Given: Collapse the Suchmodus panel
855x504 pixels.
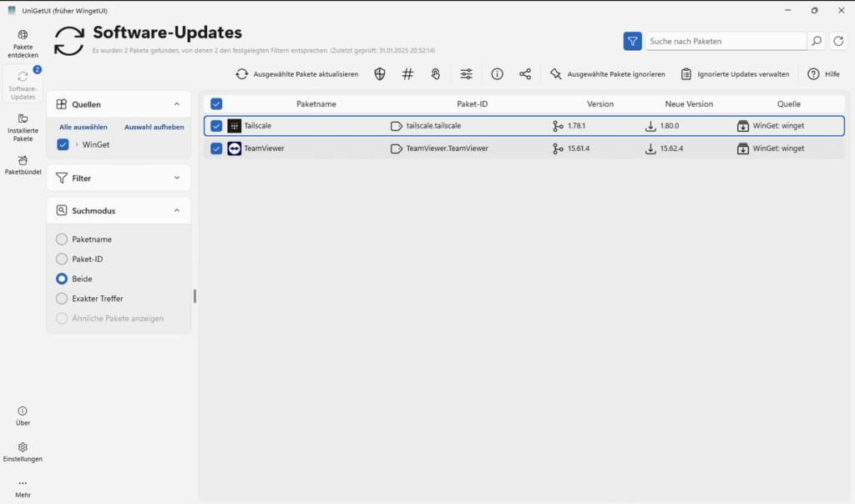Looking at the screenshot, I should click(177, 210).
